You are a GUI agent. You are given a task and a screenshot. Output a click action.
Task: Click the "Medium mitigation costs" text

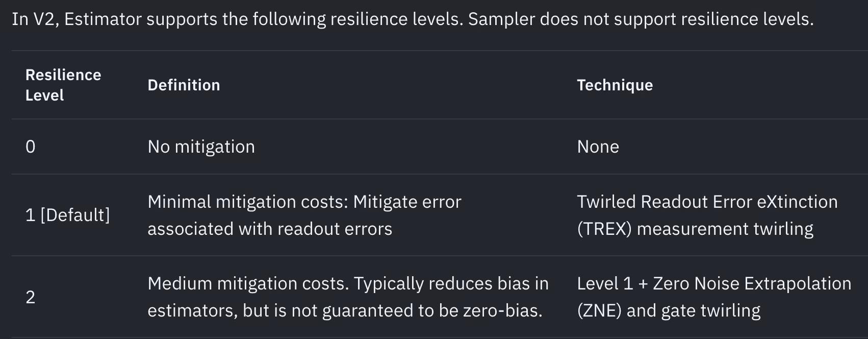[248, 283]
